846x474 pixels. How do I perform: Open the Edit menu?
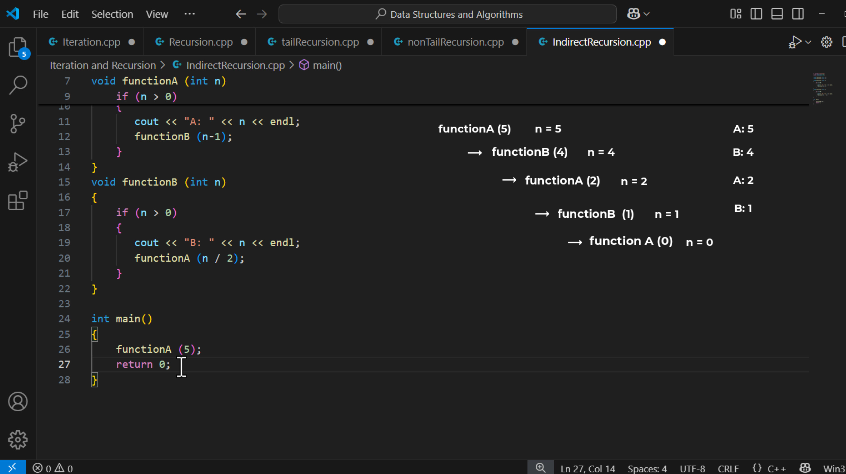70,14
